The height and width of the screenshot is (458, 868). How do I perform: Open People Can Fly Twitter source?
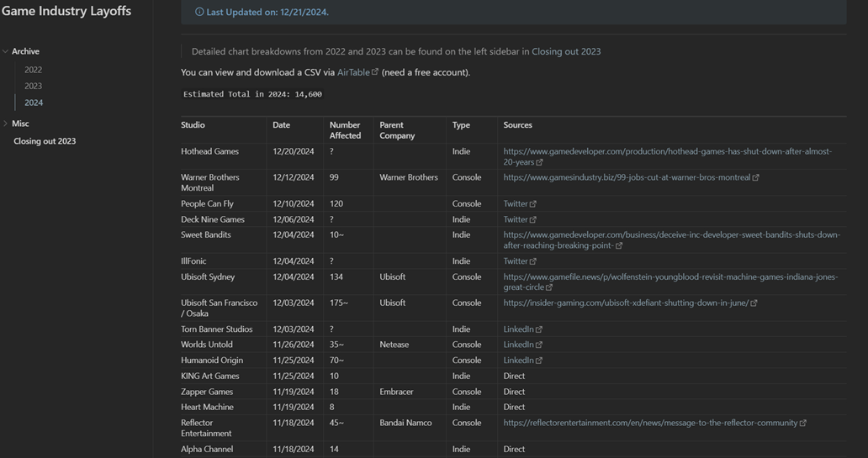coord(516,203)
